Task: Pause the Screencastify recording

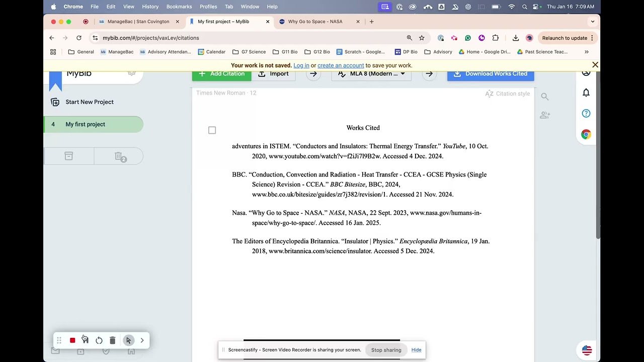Action: pos(85,340)
